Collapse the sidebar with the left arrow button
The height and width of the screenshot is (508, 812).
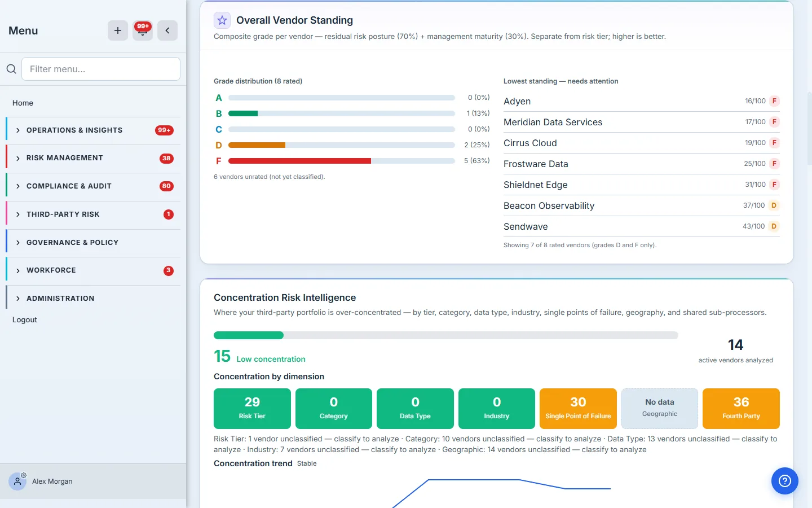pyautogui.click(x=167, y=30)
